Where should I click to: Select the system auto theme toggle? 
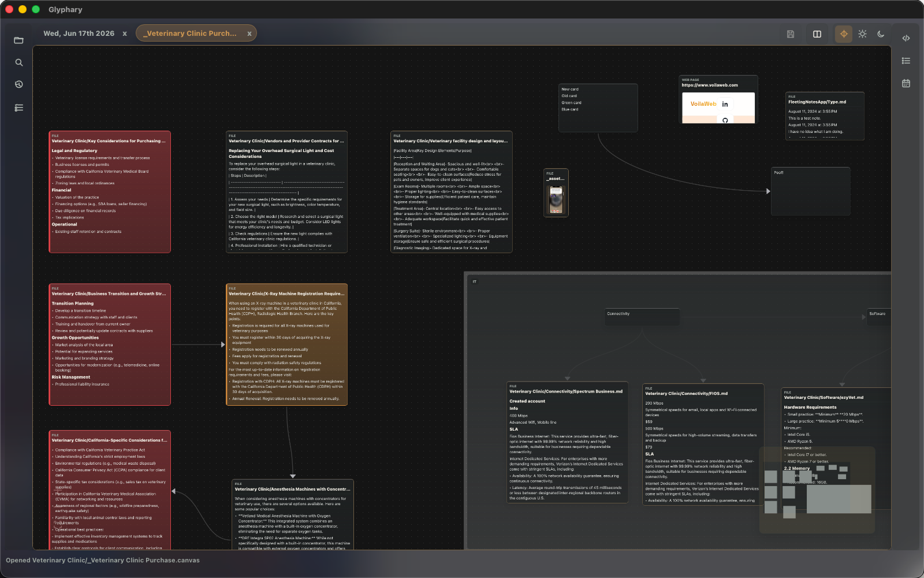(x=844, y=34)
